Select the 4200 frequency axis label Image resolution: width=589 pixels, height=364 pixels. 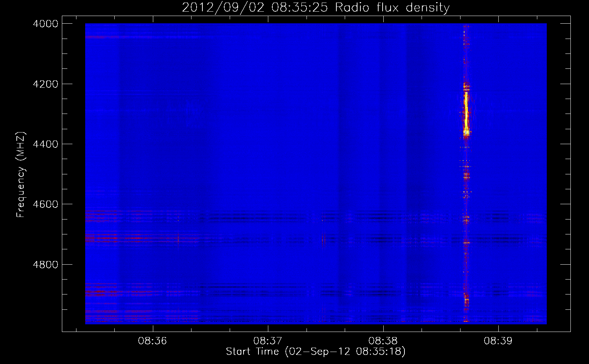coord(46,84)
